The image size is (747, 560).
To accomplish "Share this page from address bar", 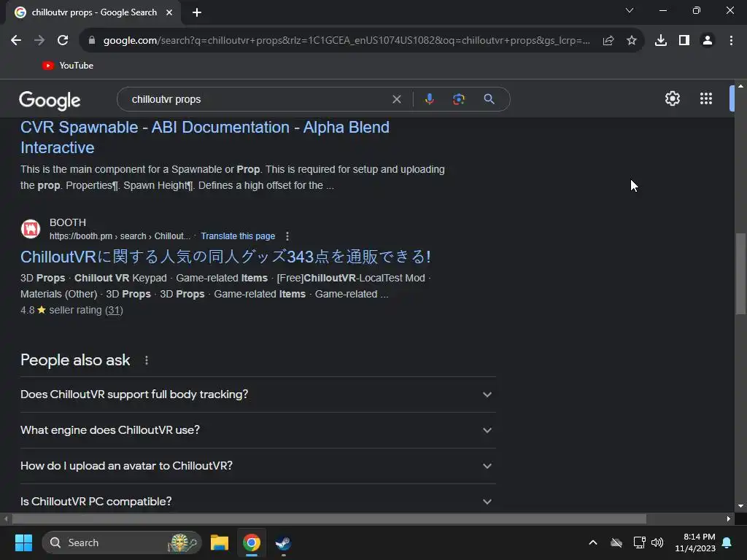I will pos(608,41).
